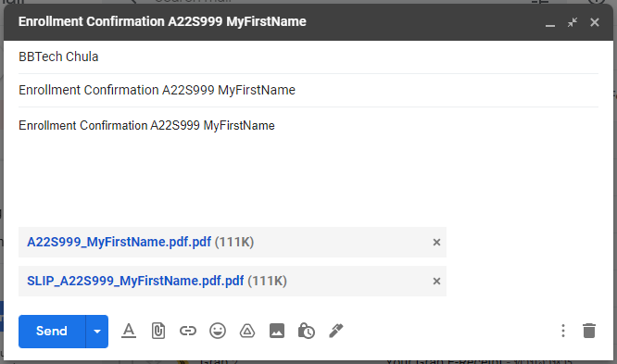
Task: Exit full-screen compose window
Action: [573, 22]
